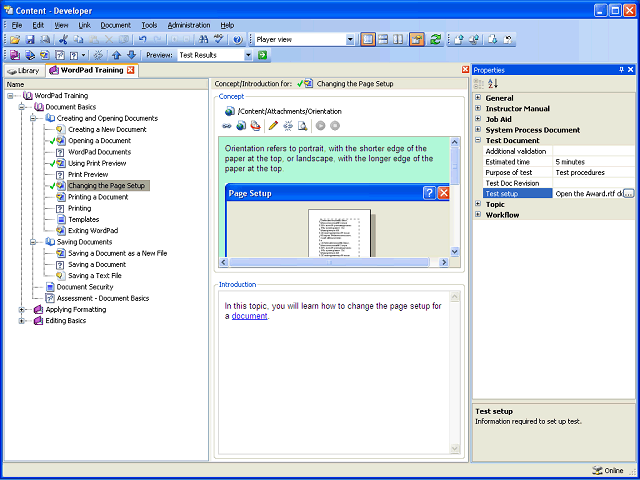Toggle the vertical split layout button
The image size is (640, 480).
[x=398, y=40]
